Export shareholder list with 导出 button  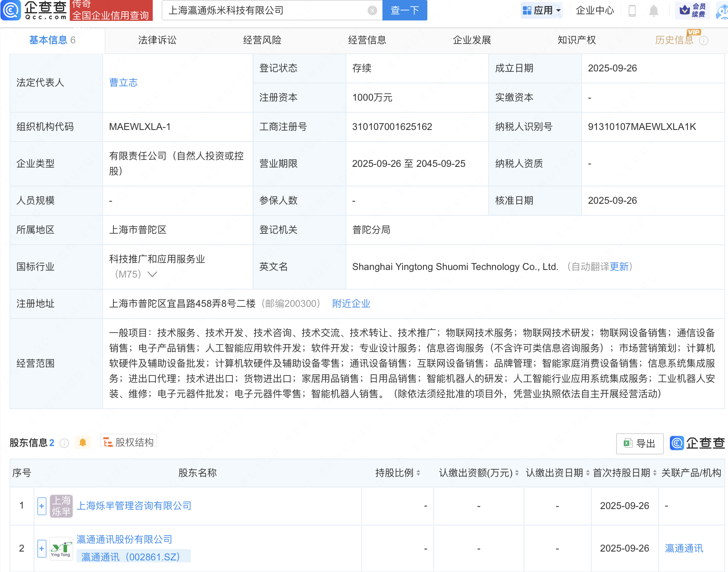coord(639,443)
